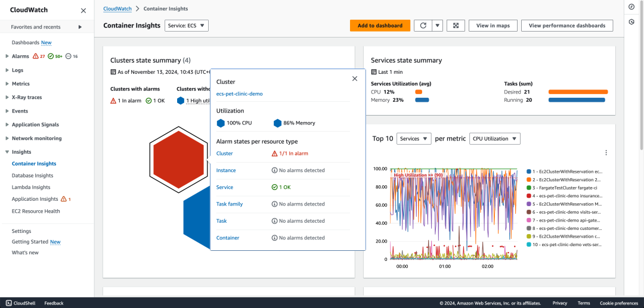Expand the X-Ray traces section
This screenshot has width=644, height=308.
[x=7, y=97]
